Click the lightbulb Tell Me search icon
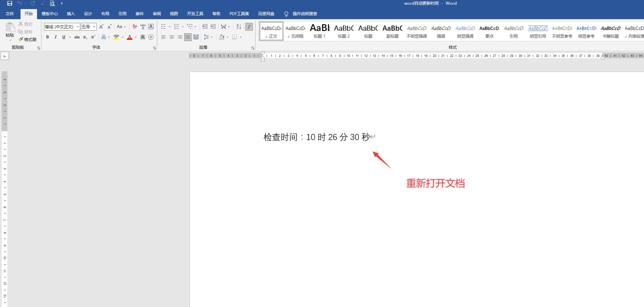 click(286, 14)
